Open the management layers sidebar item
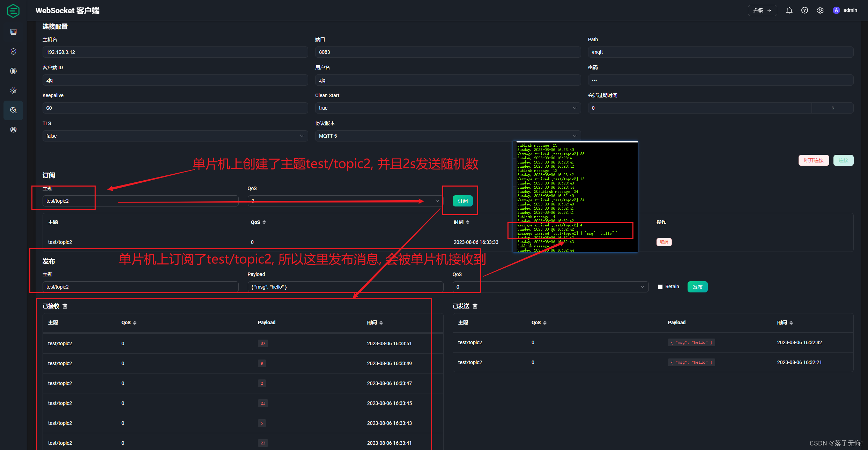This screenshot has width=868, height=450. tap(13, 130)
